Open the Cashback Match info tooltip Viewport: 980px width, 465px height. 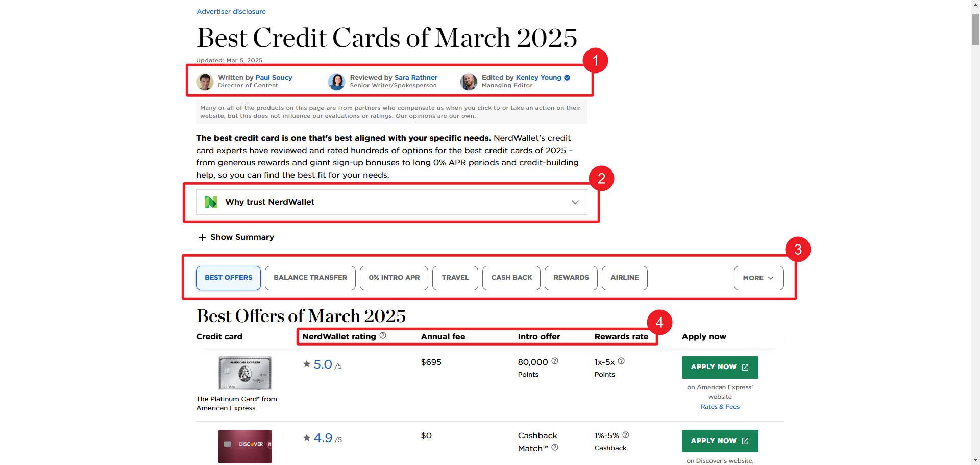[x=555, y=448]
